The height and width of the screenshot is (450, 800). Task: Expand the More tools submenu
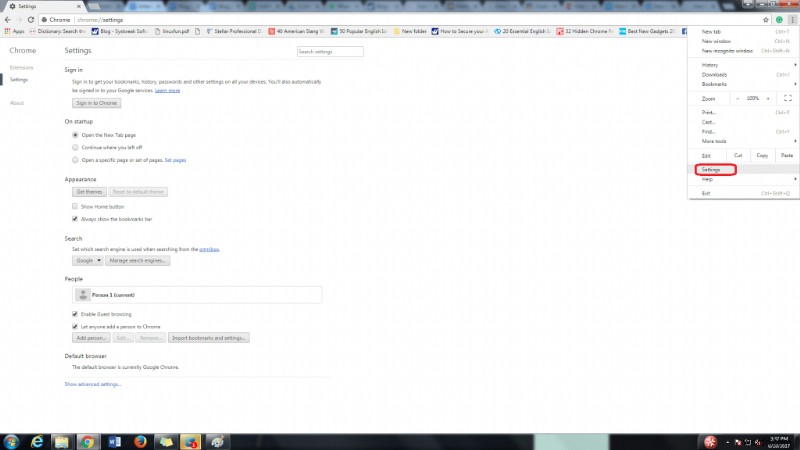(744, 141)
